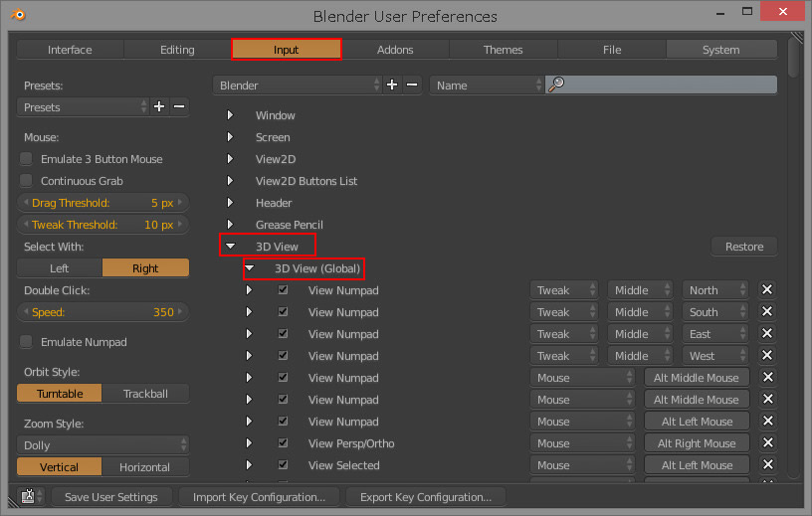Enable Emulate Numpad checkbox
Image resolution: width=812 pixels, height=516 pixels.
tap(26, 342)
